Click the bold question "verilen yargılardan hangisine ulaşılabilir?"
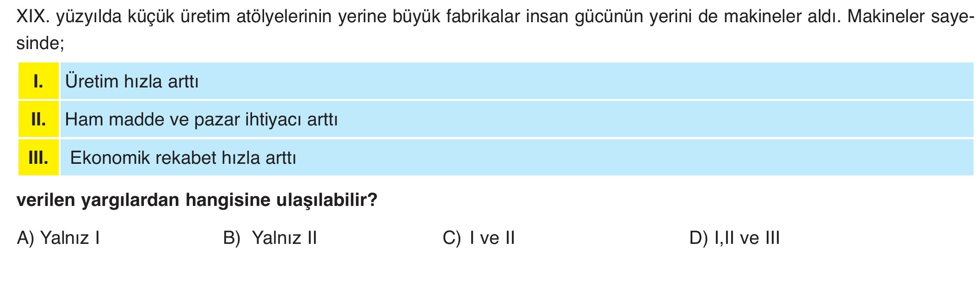 click(197, 200)
